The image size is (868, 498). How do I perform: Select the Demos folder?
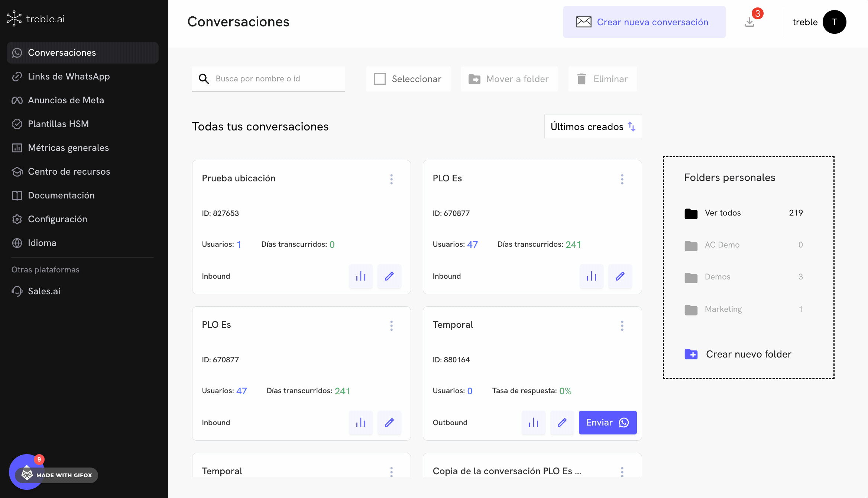(718, 277)
